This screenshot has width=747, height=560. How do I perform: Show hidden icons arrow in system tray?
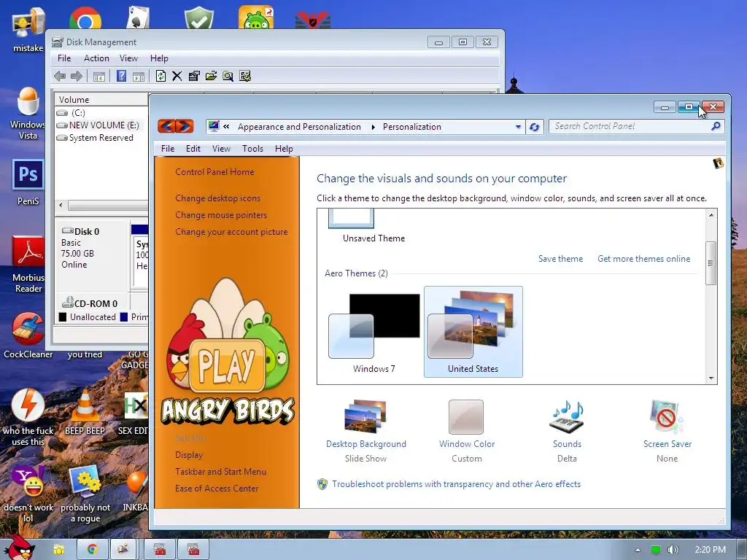click(638, 550)
